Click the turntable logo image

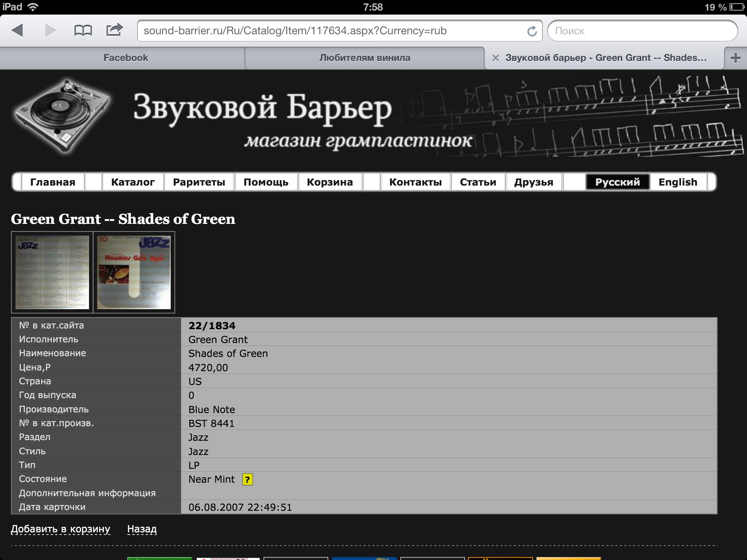(61, 115)
